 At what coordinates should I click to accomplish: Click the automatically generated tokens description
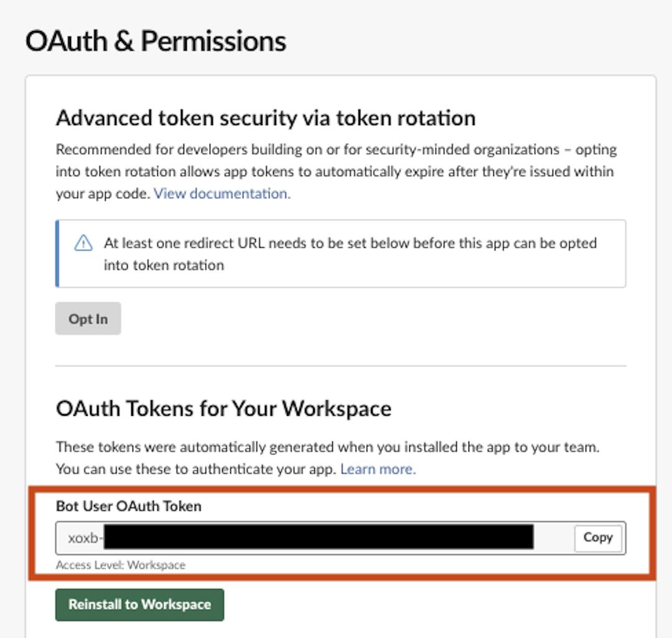[327, 448]
